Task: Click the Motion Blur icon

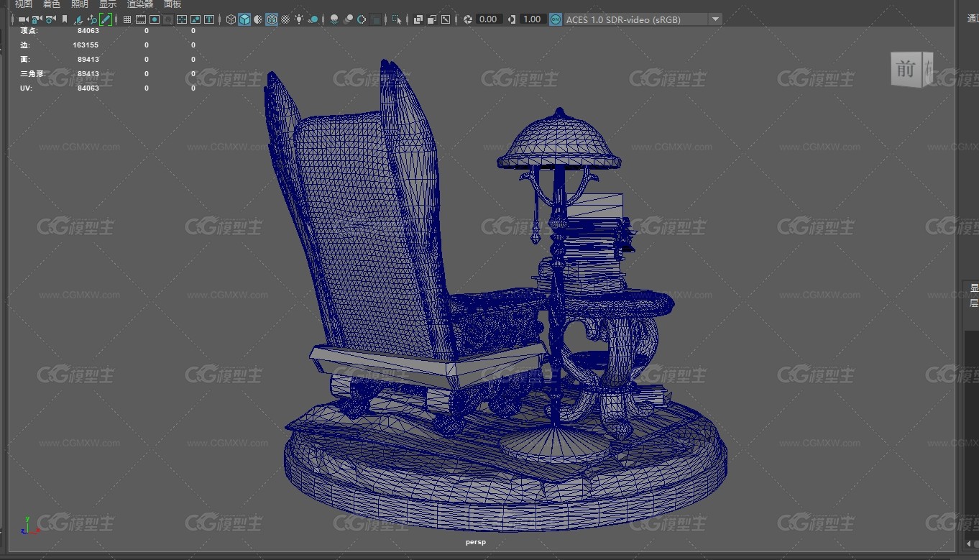Action: click(348, 19)
